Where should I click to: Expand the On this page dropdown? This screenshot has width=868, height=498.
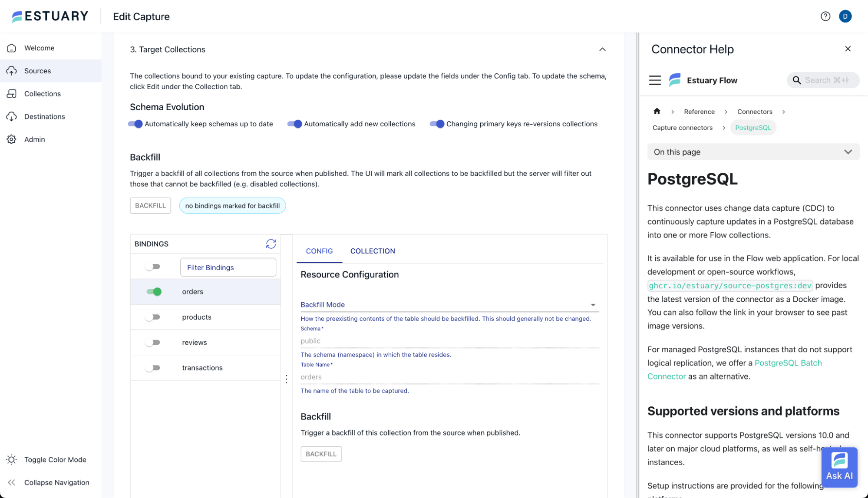tap(753, 152)
